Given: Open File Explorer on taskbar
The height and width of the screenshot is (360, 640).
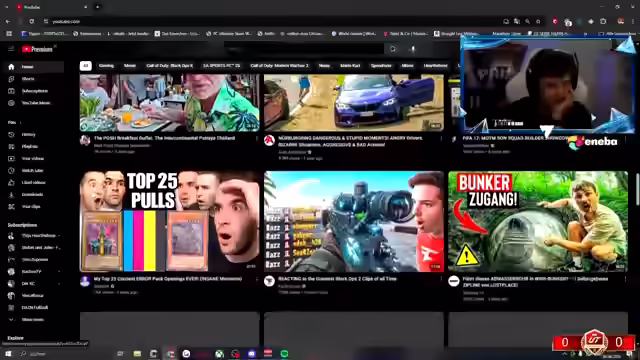Looking at the screenshot, I should (137, 353).
